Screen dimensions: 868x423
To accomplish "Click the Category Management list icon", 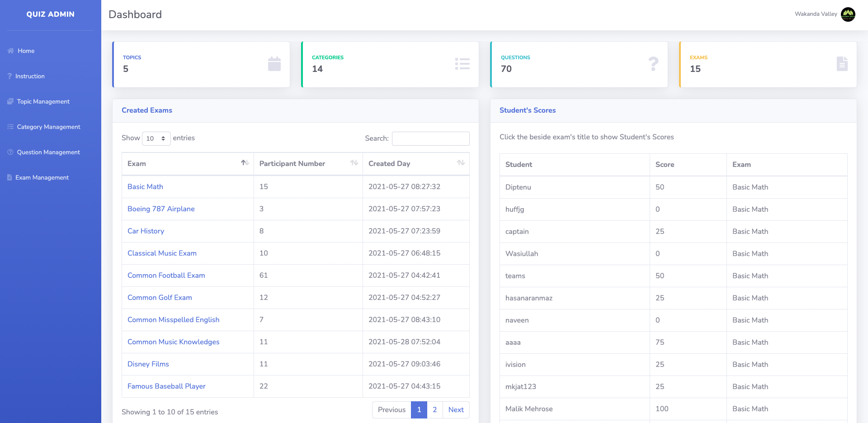I will 10,127.
